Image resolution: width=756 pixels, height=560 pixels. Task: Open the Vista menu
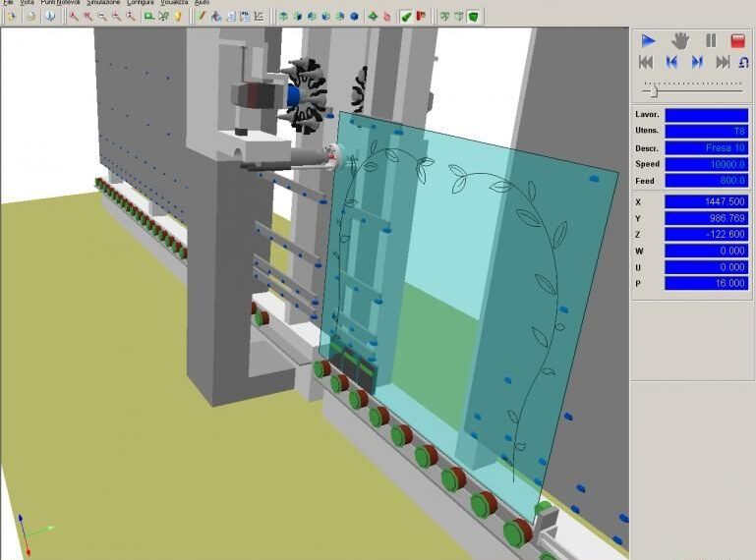point(27,2)
